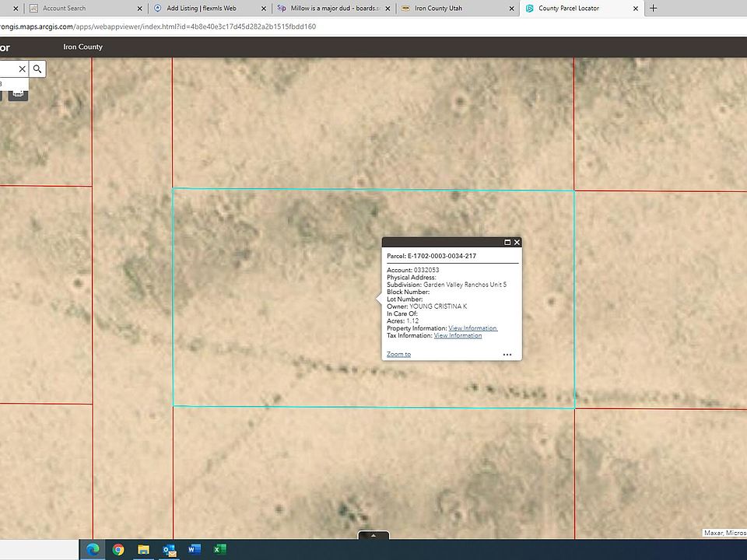
Task: Open Microsoft Edge from the taskbar
Action: click(93, 550)
